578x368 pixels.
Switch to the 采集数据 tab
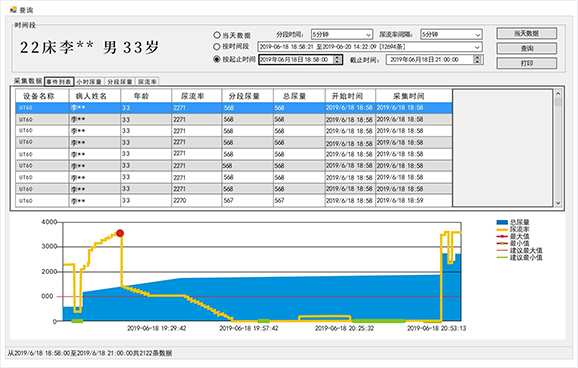click(x=28, y=81)
